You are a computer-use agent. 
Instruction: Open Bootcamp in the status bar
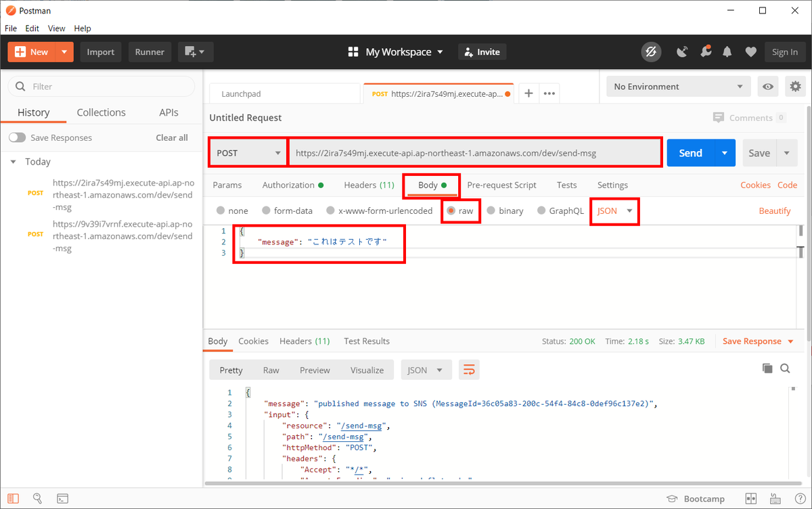[x=696, y=499]
